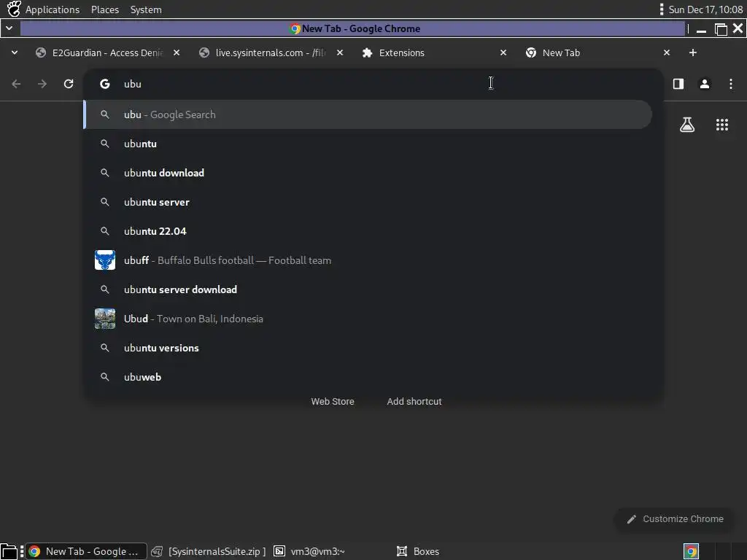Click the Buffalo Bulls logo thumbnail

point(105,260)
